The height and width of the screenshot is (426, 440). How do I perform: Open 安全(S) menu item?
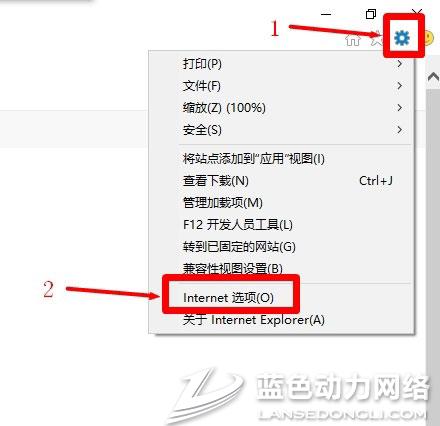tap(281, 130)
